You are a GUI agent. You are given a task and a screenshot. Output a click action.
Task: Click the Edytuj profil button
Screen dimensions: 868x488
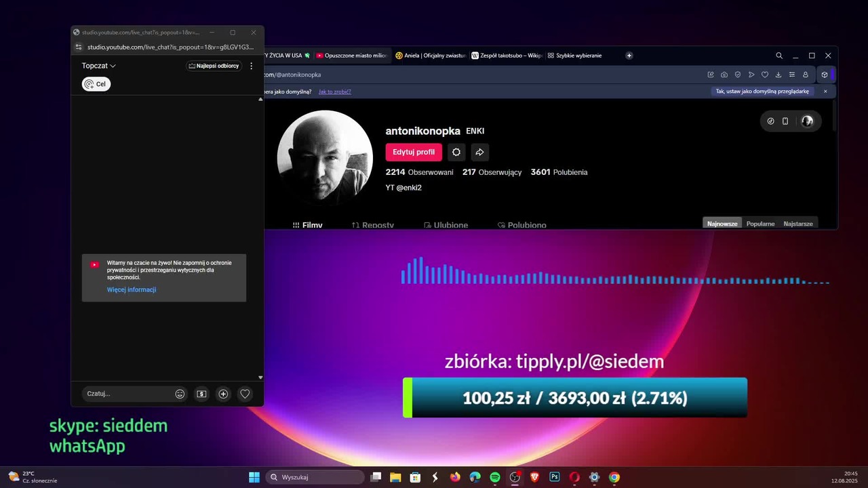[x=414, y=152]
